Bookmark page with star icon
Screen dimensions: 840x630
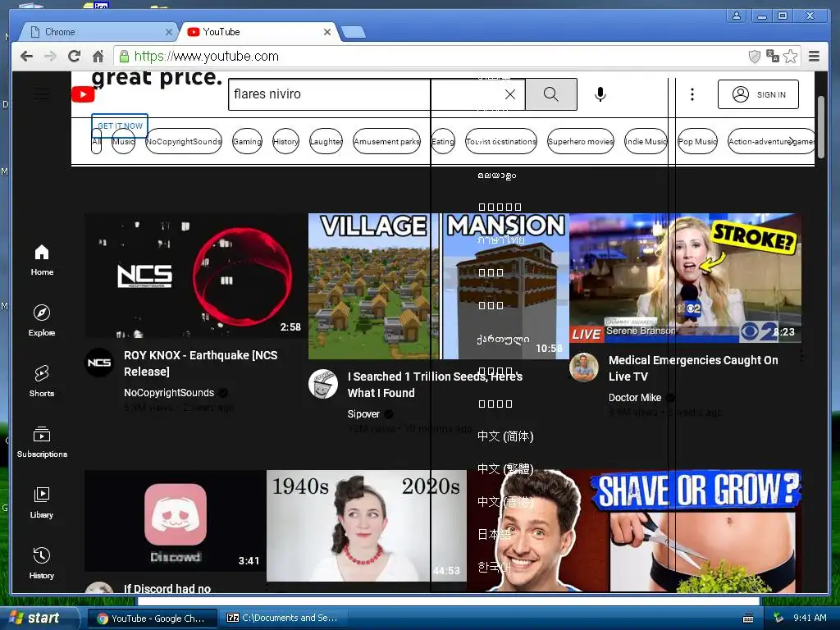pyautogui.click(x=790, y=57)
